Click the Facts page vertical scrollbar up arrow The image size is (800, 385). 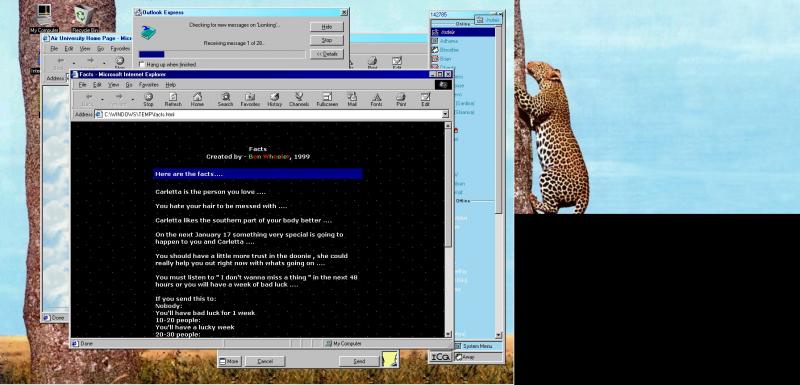click(x=448, y=125)
